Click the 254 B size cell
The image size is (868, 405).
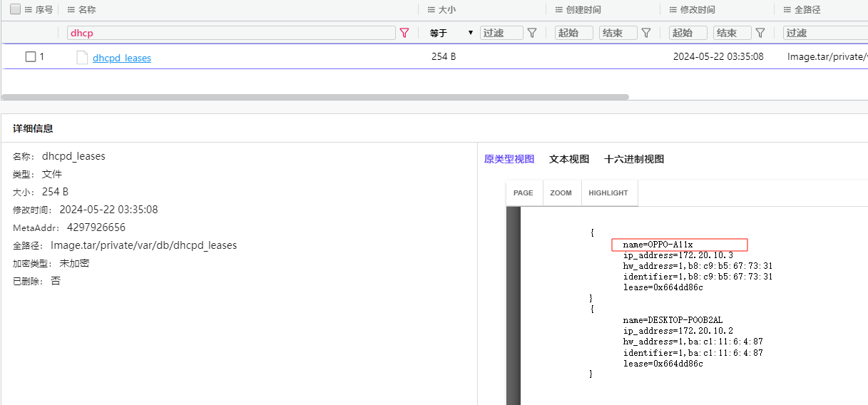point(444,56)
